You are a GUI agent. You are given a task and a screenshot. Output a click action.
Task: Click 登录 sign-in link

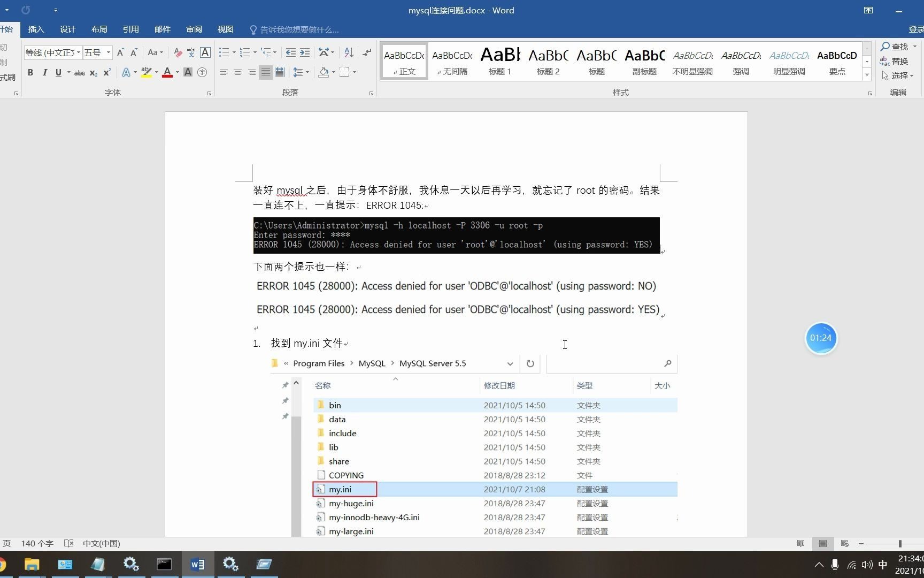click(x=916, y=29)
